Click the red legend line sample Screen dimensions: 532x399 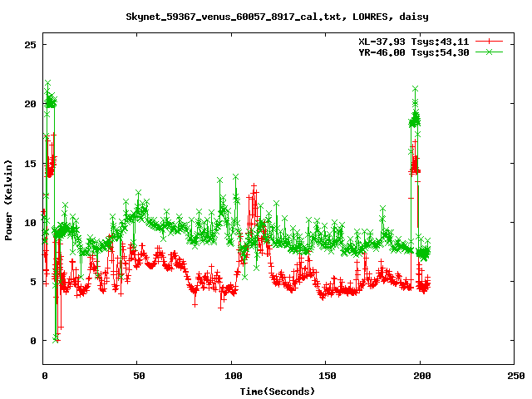[489, 42]
